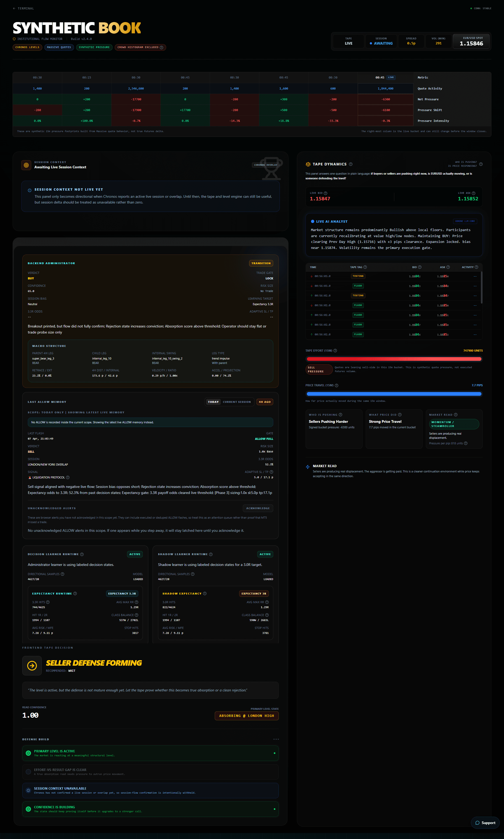This screenshot has width=504, height=839.
Task: Select the Today scope toggle
Action: pos(213,402)
